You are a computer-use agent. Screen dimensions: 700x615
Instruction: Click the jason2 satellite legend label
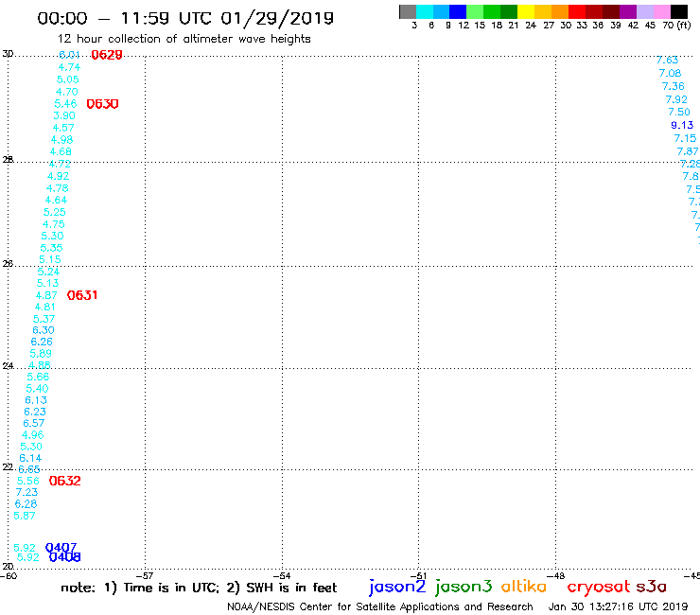click(397, 587)
